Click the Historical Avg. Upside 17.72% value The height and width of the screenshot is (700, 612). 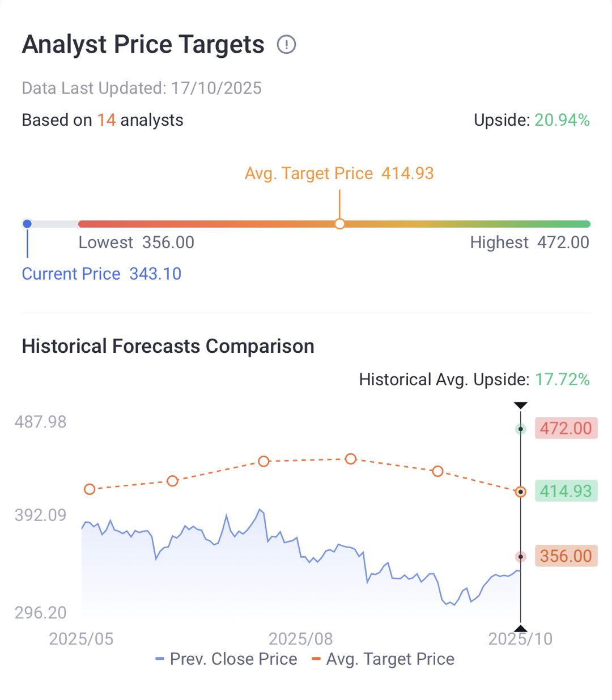(562, 379)
